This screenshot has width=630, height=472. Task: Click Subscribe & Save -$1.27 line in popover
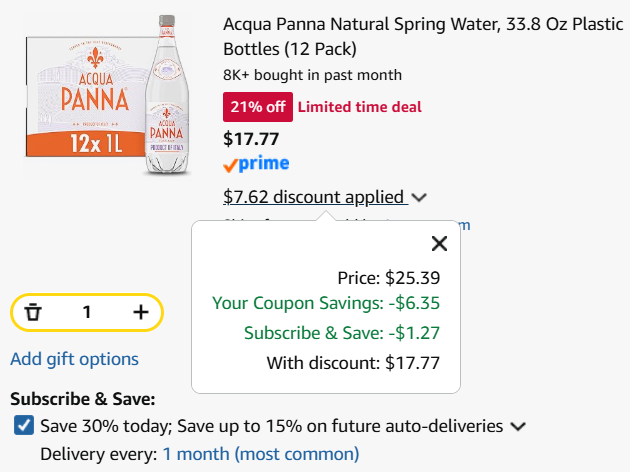[342, 333]
